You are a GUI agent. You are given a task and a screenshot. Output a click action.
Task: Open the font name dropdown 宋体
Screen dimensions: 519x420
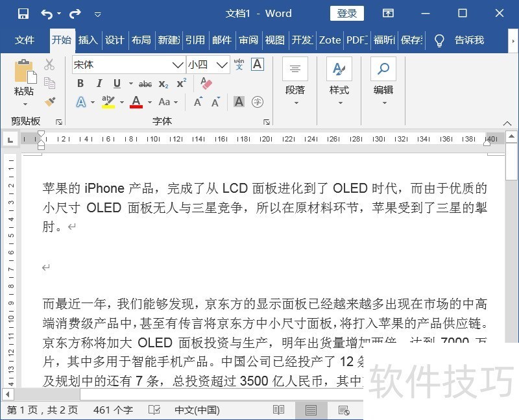(x=177, y=64)
